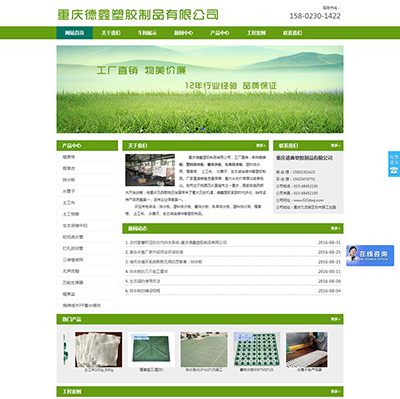Click the factory workshop photo in About section
The height and width of the screenshot is (399, 400).
coord(150,170)
